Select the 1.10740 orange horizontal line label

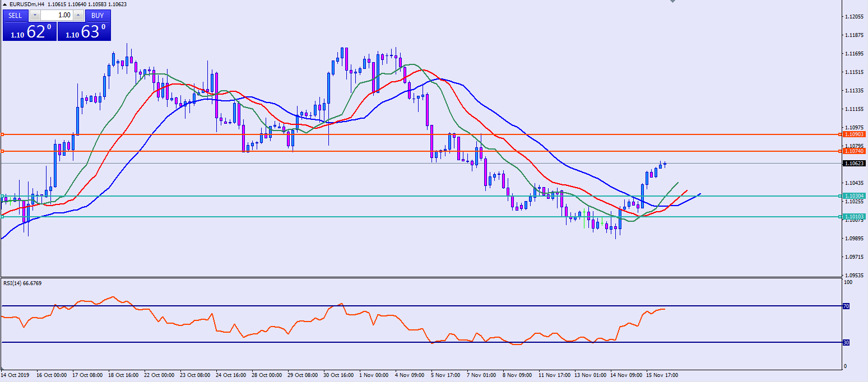[x=855, y=151]
